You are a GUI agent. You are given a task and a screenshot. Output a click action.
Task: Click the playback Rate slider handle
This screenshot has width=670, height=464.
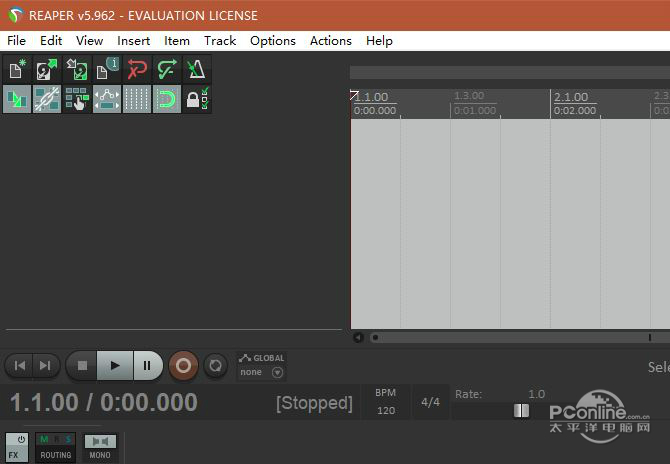[x=521, y=411]
